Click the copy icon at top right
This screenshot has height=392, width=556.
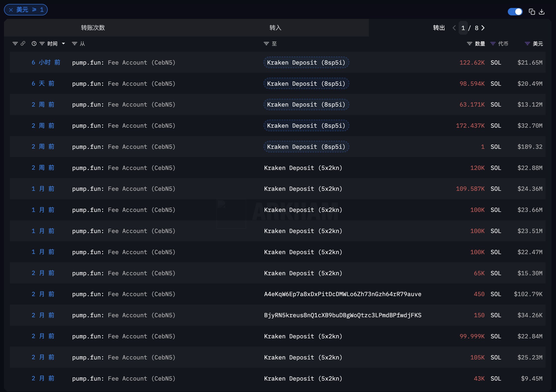tap(532, 12)
